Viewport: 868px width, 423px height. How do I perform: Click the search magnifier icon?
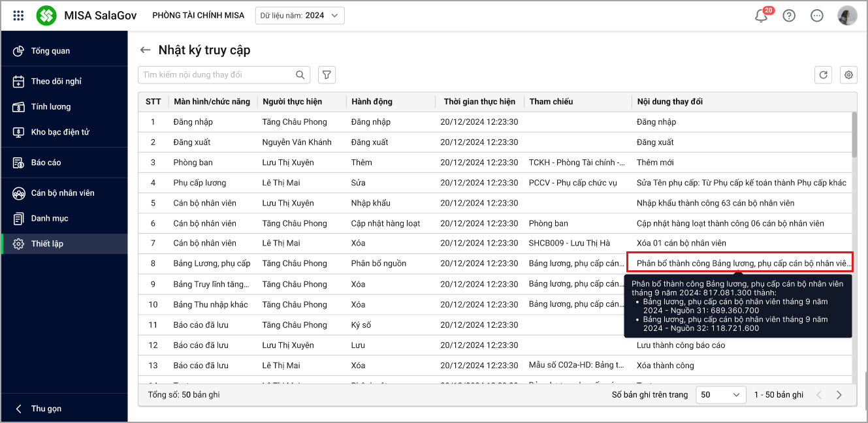(300, 75)
